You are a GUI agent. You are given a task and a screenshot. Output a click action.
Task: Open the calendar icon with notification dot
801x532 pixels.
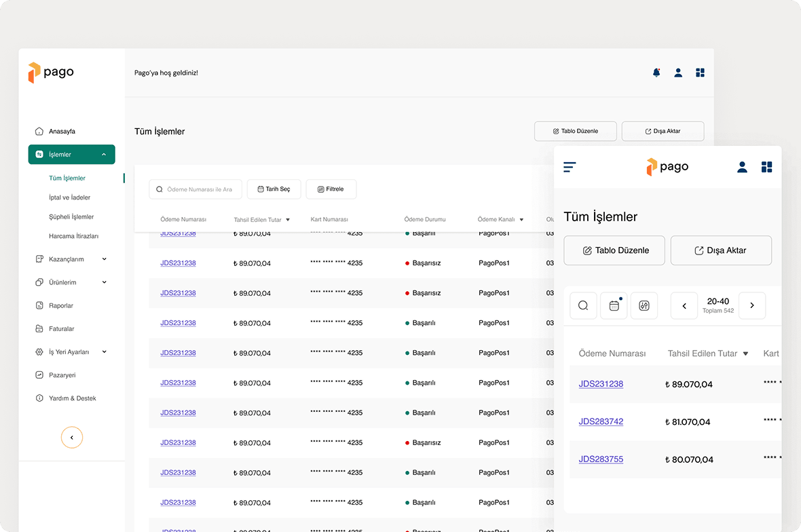pos(614,305)
